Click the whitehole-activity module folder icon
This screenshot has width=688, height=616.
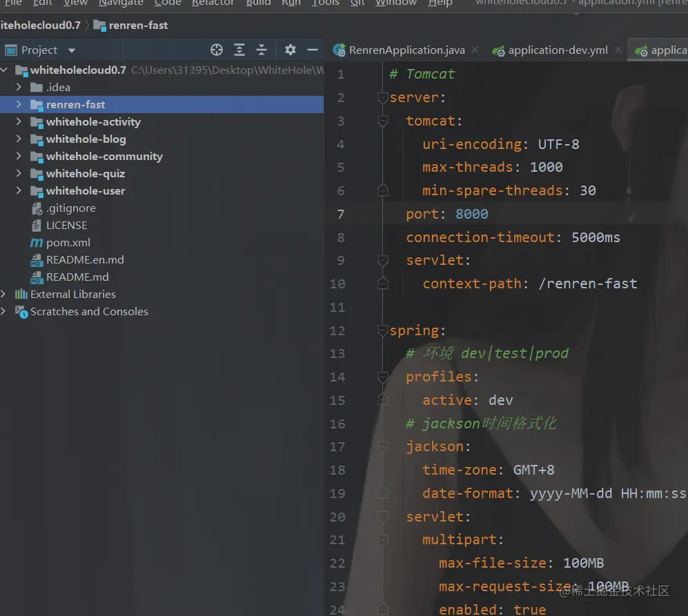[37, 122]
